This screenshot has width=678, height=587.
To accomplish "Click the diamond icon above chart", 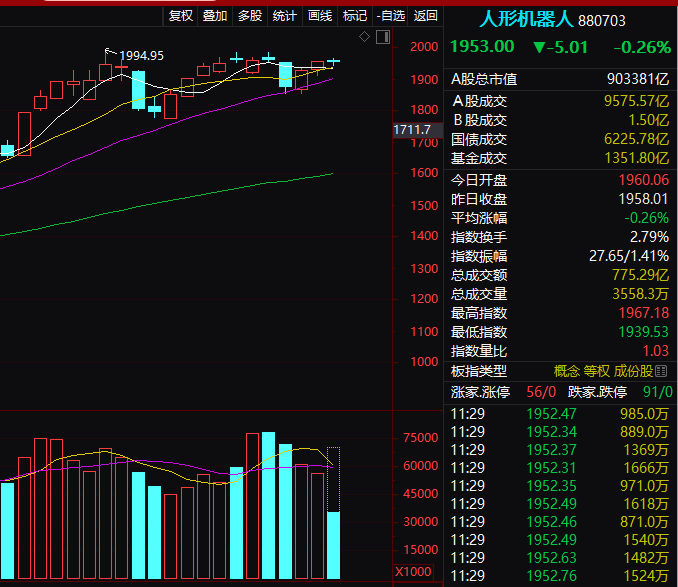I will click(x=365, y=37).
